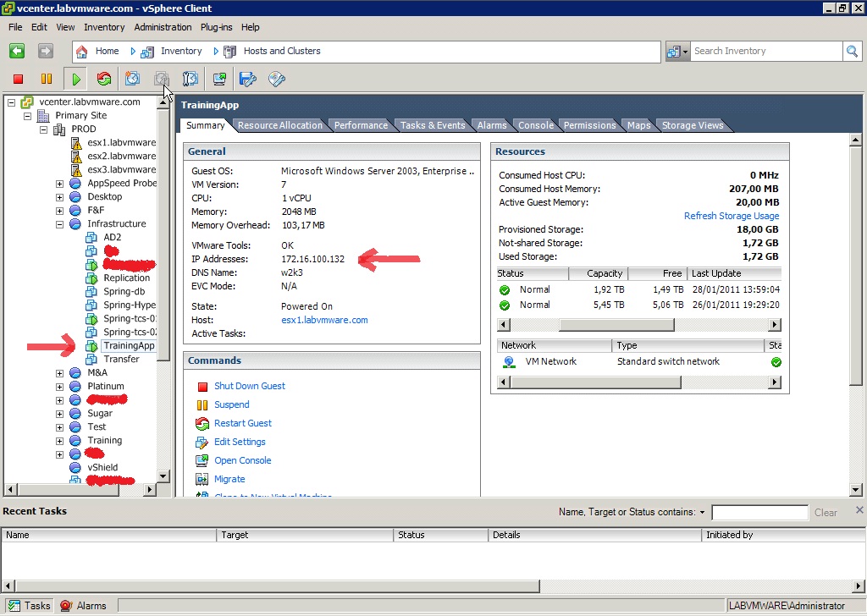The width and height of the screenshot is (867, 616).
Task: Click the Take Snapshot toolbar icon
Action: [x=132, y=79]
